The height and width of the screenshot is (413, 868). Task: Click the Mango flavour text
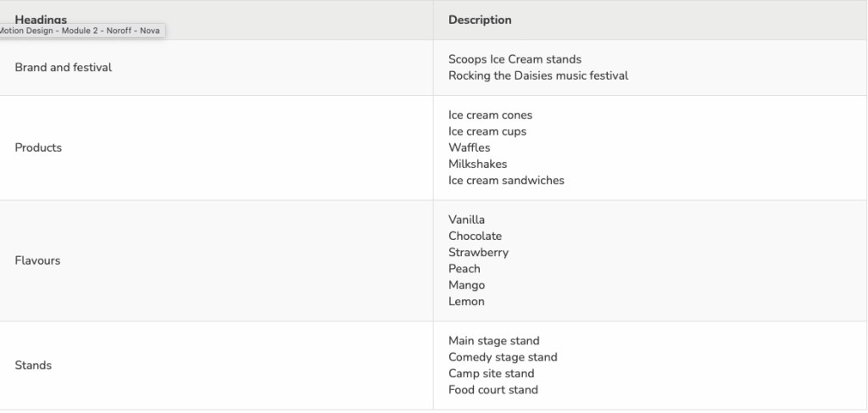467,285
